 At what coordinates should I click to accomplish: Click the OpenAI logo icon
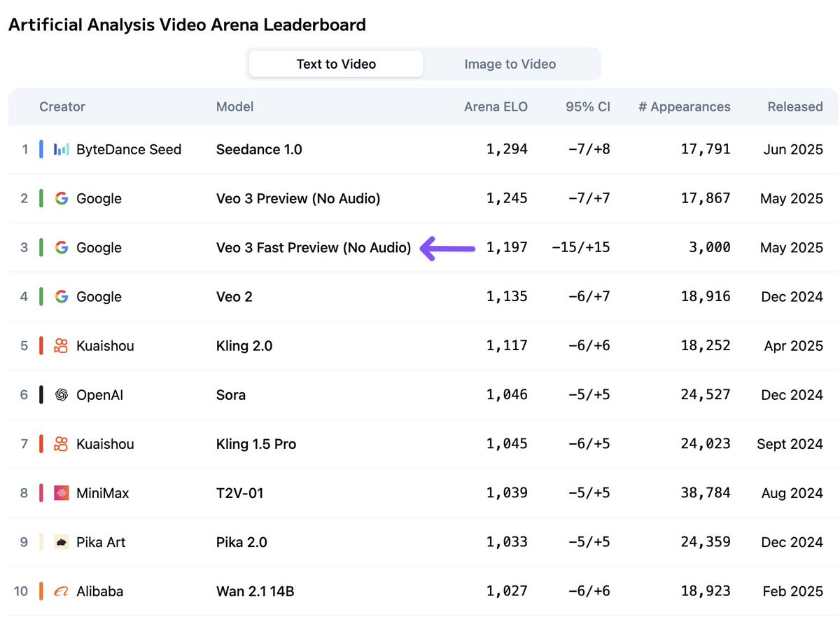tap(62, 395)
